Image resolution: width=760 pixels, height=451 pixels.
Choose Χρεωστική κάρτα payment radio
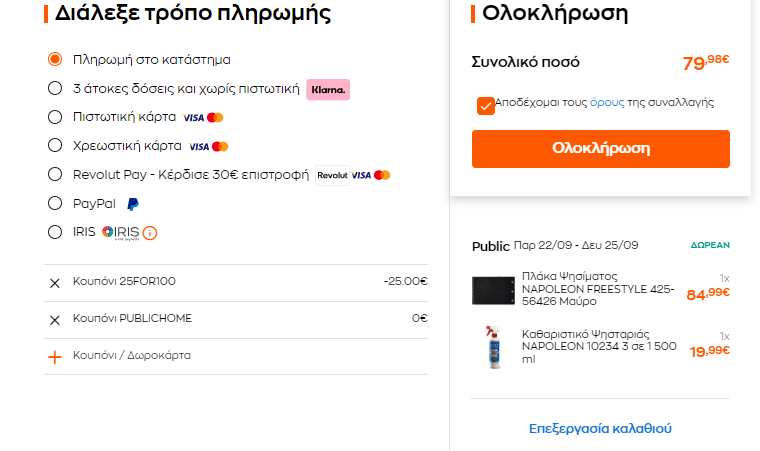pos(55,145)
